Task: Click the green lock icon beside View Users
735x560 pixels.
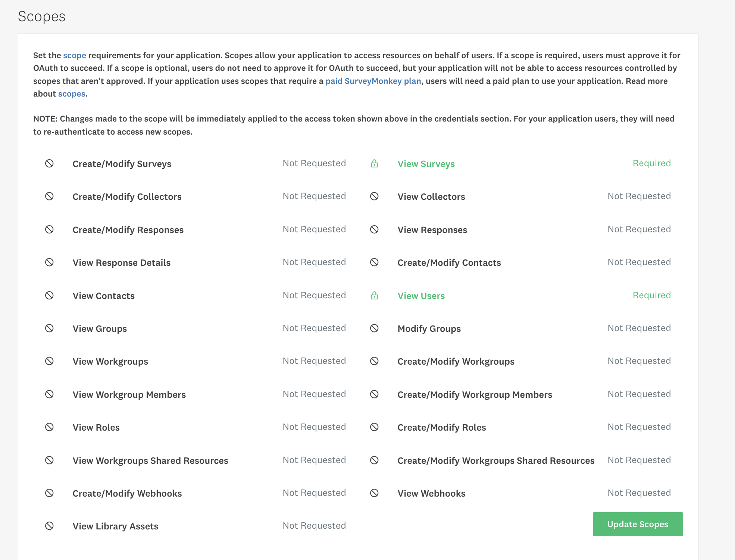Action: 374,295
